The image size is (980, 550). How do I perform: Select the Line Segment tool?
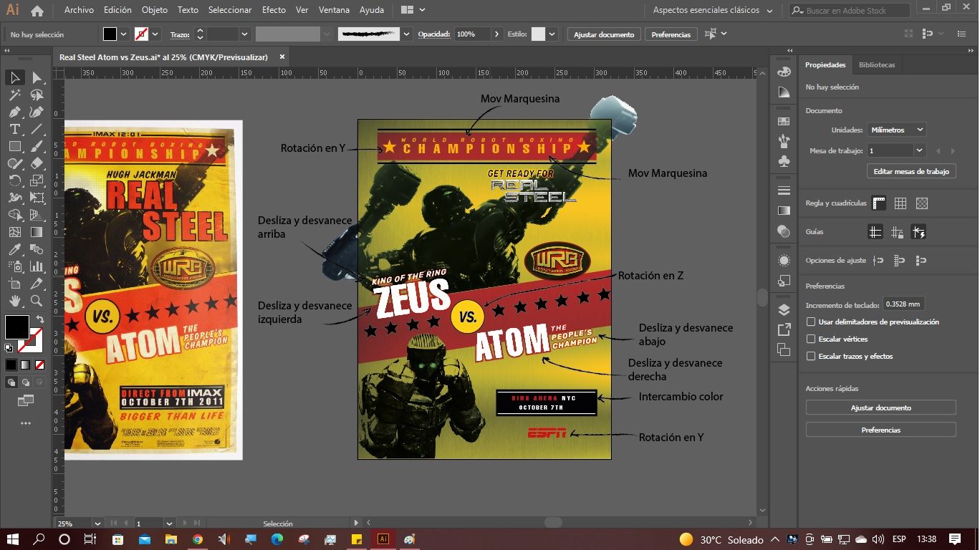(37, 129)
